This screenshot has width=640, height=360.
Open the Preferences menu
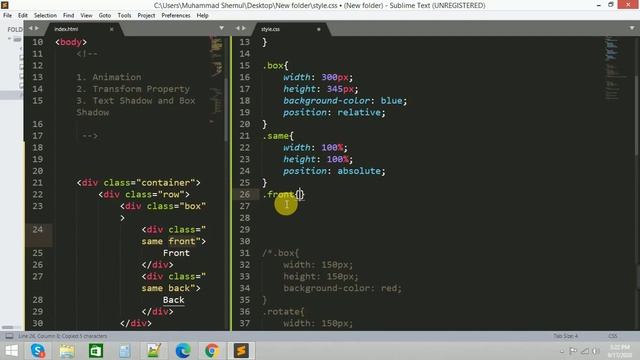point(176,16)
